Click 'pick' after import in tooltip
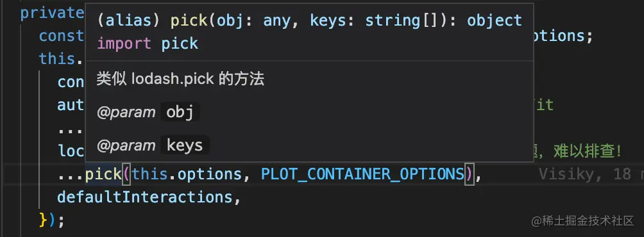644x237 pixels. pyautogui.click(x=180, y=44)
